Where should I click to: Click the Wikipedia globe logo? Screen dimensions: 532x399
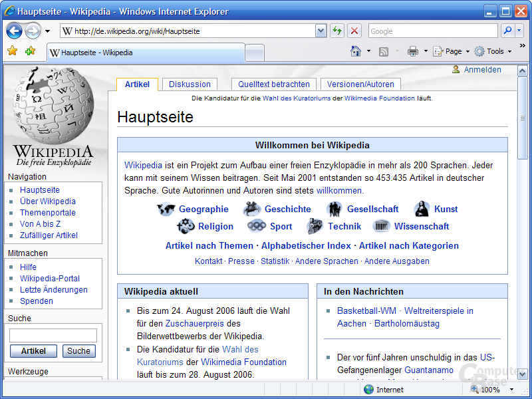tap(53, 106)
